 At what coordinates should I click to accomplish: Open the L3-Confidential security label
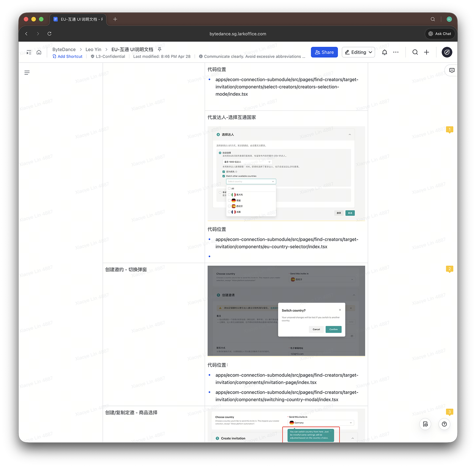pyautogui.click(x=108, y=57)
